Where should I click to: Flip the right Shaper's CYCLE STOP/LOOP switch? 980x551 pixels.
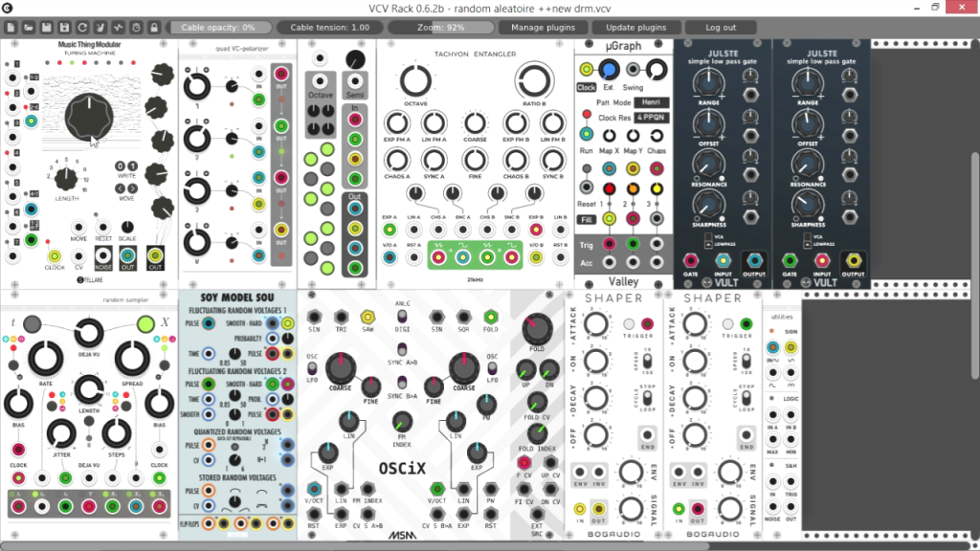[x=746, y=398]
